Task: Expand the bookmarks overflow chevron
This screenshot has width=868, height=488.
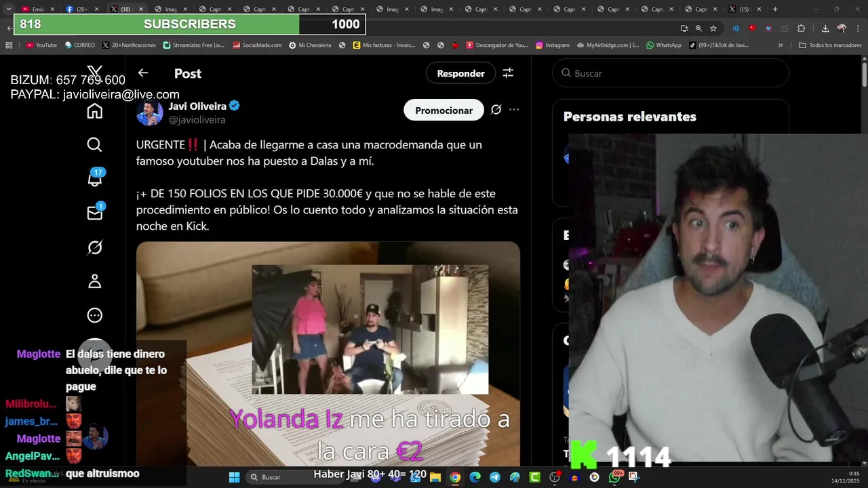Action: (781, 45)
